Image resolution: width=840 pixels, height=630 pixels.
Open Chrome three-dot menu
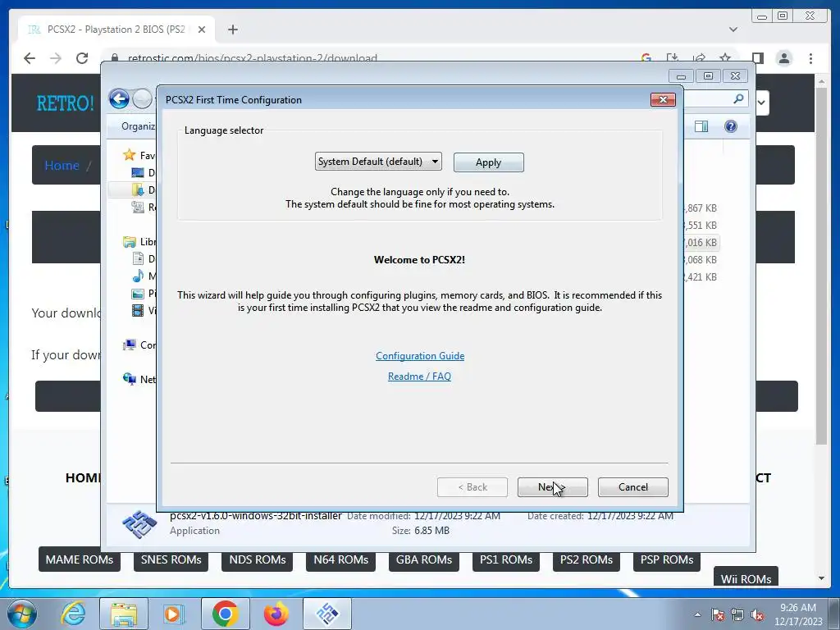point(810,58)
